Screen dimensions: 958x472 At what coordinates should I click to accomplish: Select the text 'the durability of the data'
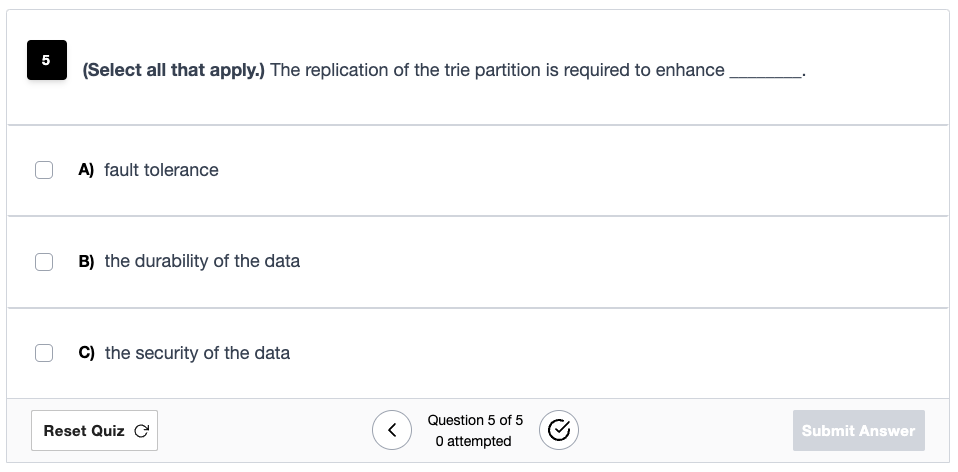[202, 261]
